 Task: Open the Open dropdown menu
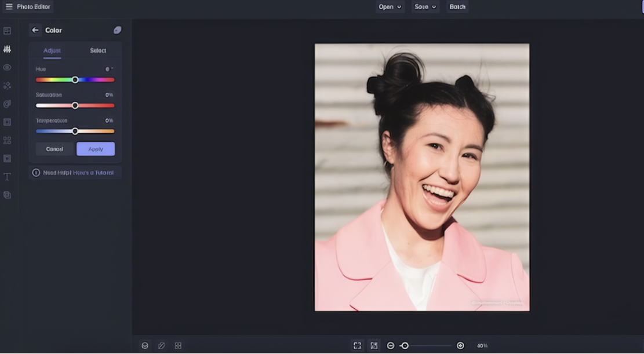tap(390, 6)
